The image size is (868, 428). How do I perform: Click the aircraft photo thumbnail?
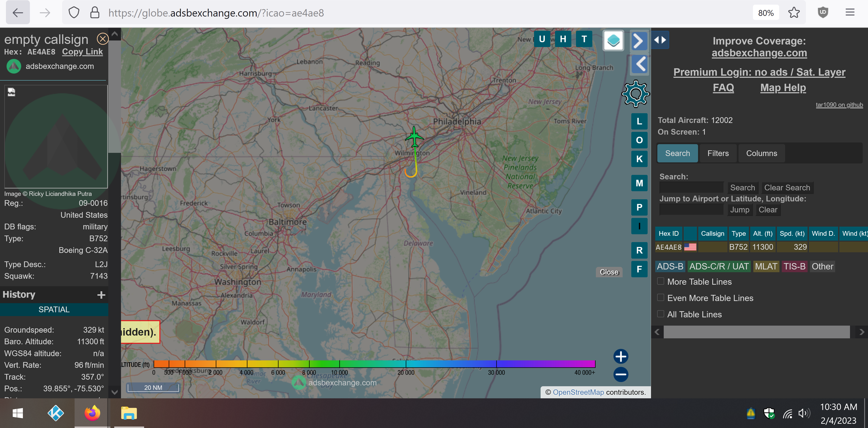point(56,137)
